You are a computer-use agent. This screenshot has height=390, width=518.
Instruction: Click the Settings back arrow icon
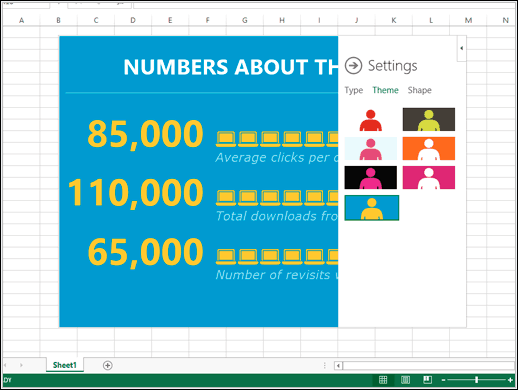click(x=353, y=66)
